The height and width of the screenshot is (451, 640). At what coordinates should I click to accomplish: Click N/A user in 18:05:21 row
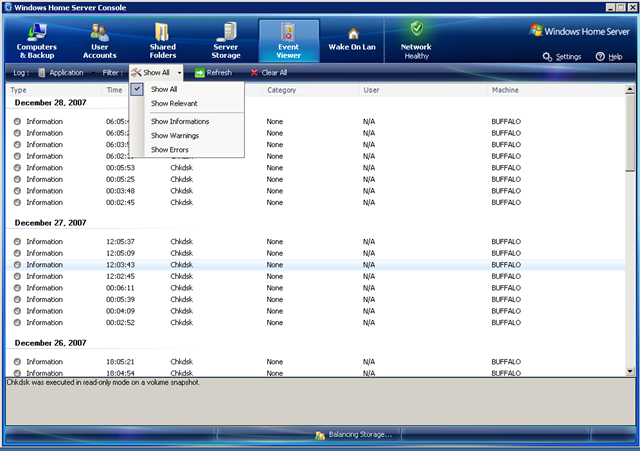(x=369, y=362)
